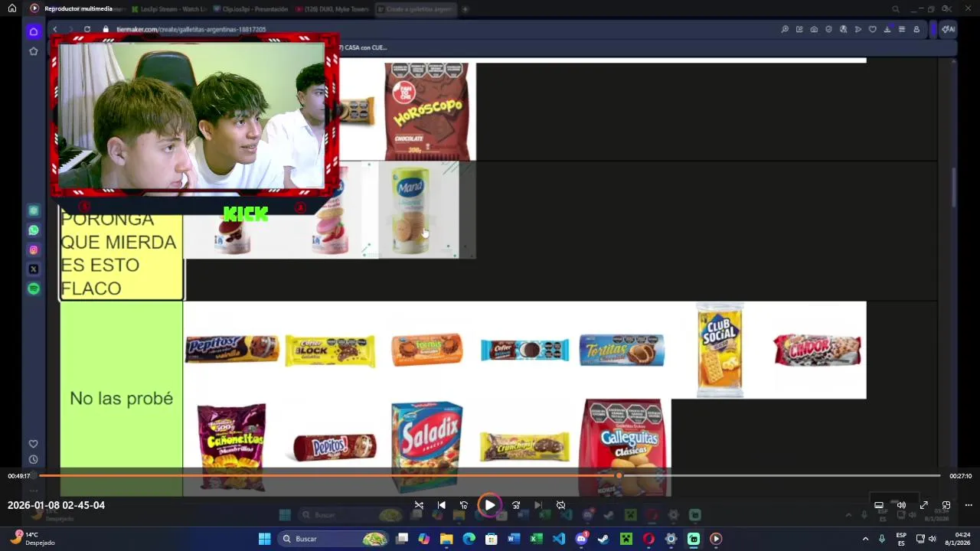Click Instagram sidebar icon in video browser

point(34,249)
